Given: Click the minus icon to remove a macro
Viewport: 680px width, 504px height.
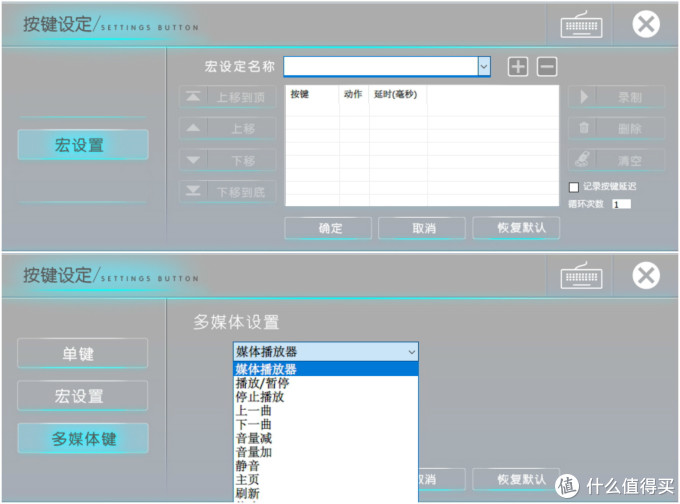Looking at the screenshot, I should 547,67.
